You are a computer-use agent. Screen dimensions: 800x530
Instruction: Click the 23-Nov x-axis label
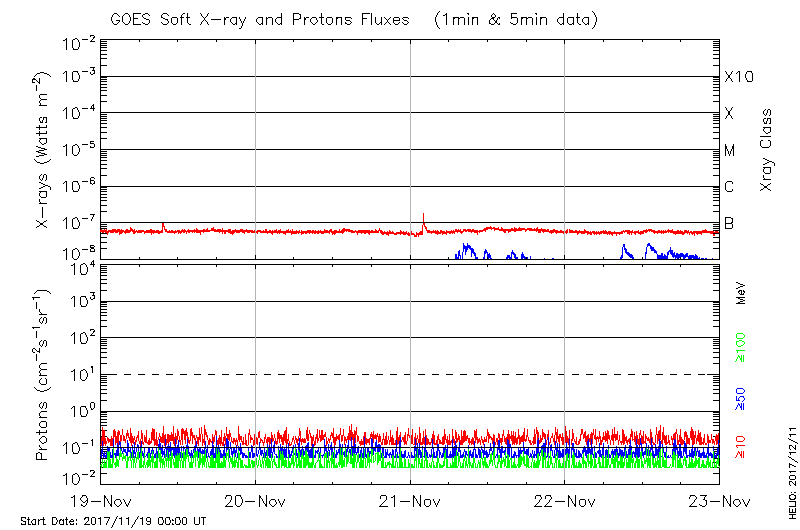[x=719, y=501]
